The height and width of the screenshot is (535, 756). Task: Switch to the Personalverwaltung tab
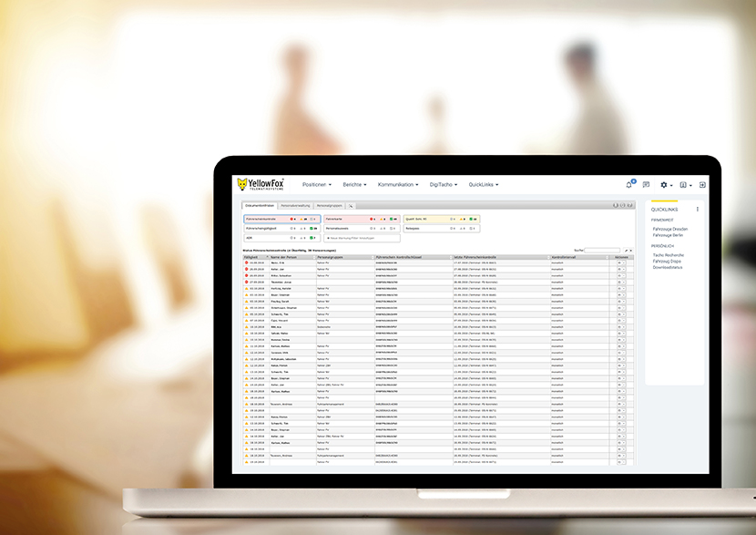tap(295, 206)
